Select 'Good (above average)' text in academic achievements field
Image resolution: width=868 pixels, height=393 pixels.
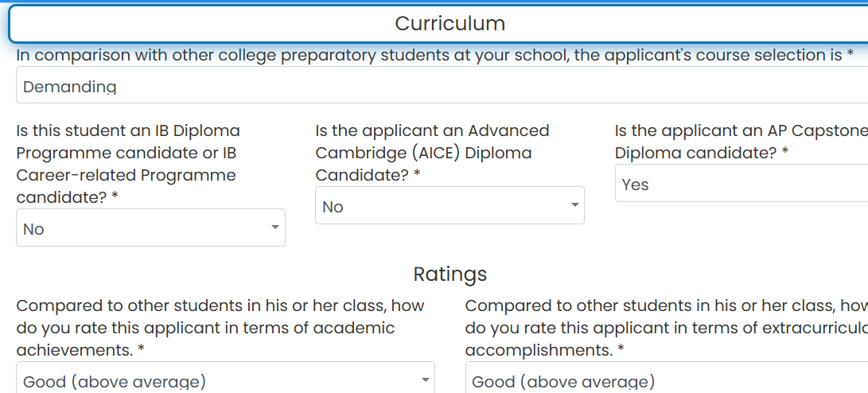tap(115, 382)
